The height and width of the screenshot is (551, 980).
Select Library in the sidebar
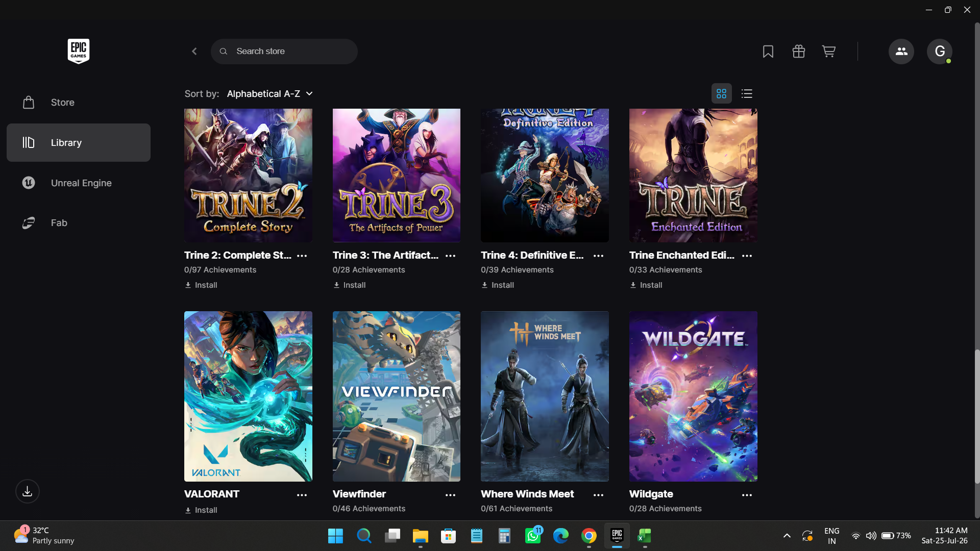[79, 143]
